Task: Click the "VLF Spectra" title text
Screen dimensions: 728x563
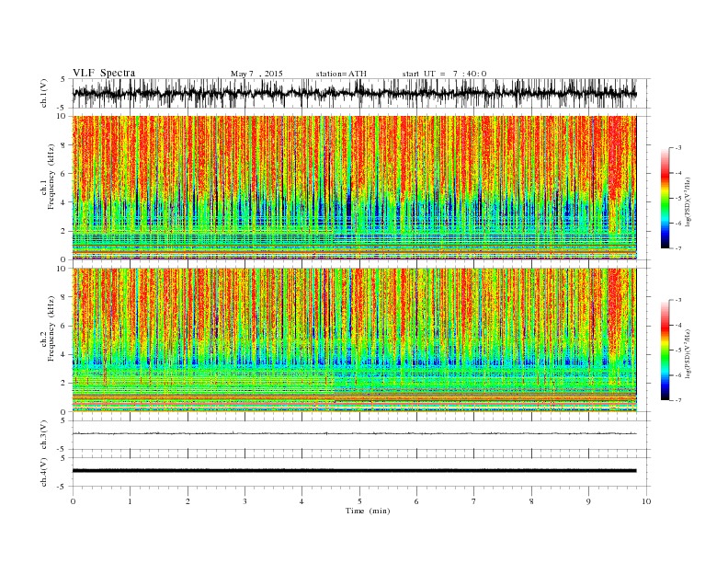Action: (104, 73)
